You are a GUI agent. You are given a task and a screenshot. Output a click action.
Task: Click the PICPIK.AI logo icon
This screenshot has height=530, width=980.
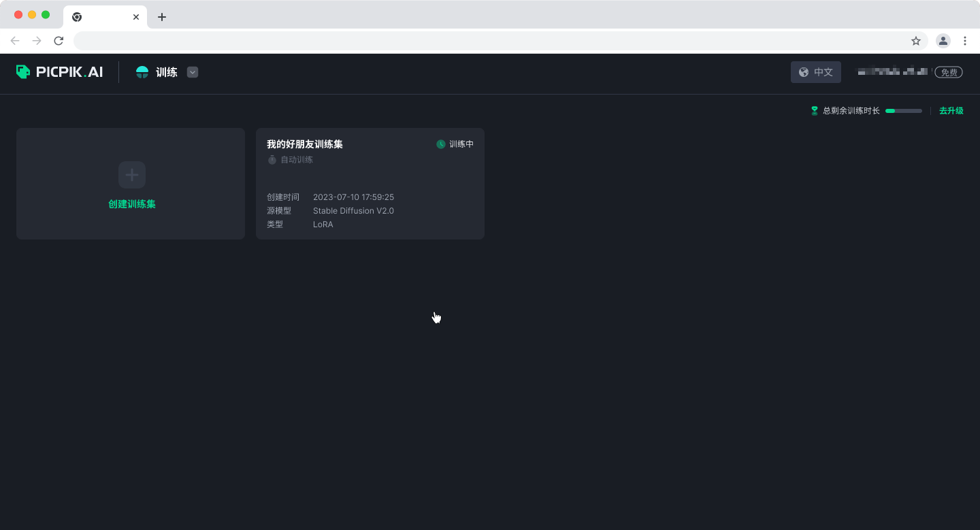click(x=23, y=72)
